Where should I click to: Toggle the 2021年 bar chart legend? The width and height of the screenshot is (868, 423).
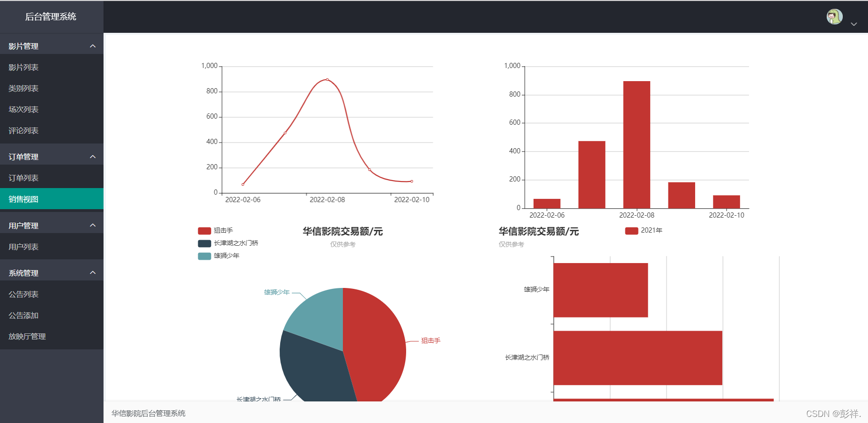[x=644, y=230]
